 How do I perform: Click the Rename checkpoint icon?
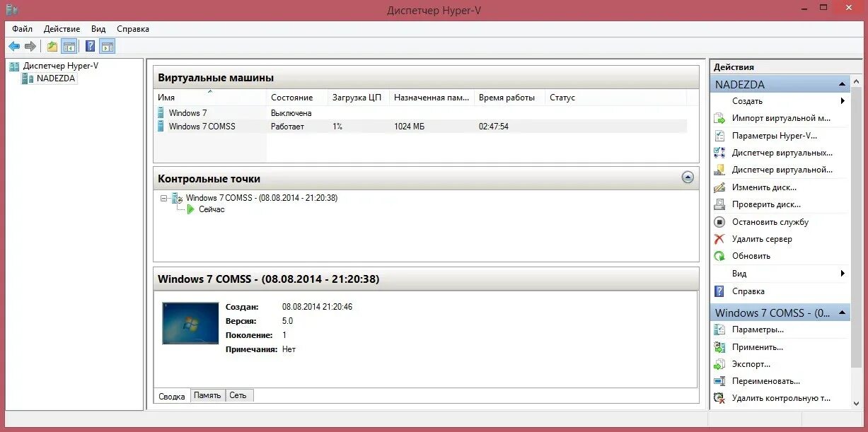[719, 381]
